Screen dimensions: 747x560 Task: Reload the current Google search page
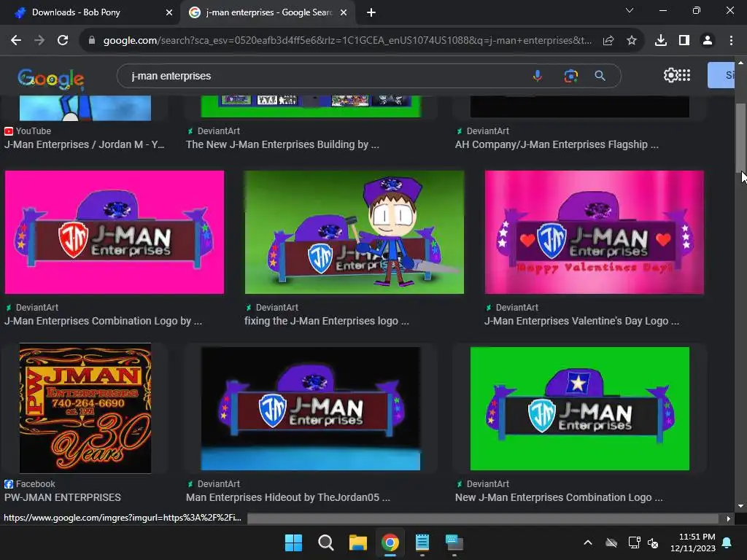pyautogui.click(x=63, y=41)
